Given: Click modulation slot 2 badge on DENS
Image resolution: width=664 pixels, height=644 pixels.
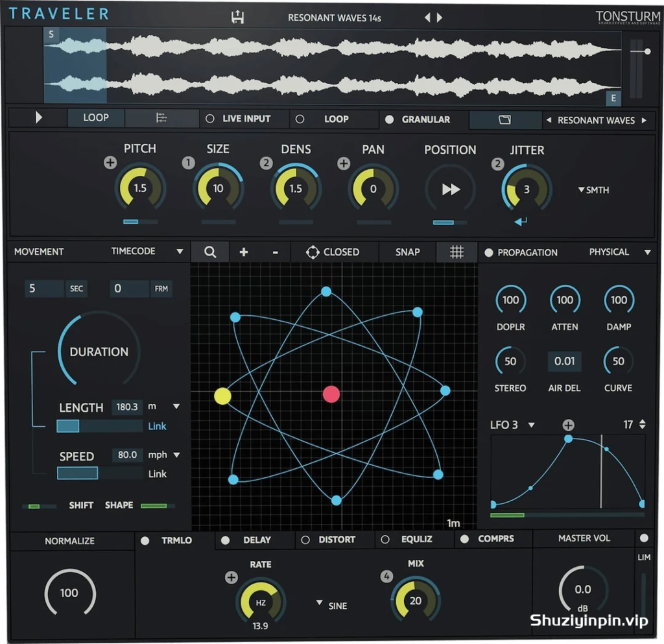Looking at the screenshot, I should click(266, 163).
